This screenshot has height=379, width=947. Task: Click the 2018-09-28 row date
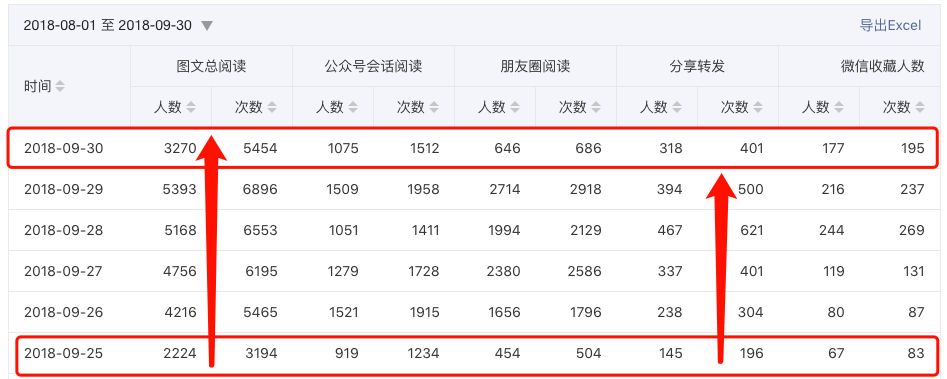point(63,230)
